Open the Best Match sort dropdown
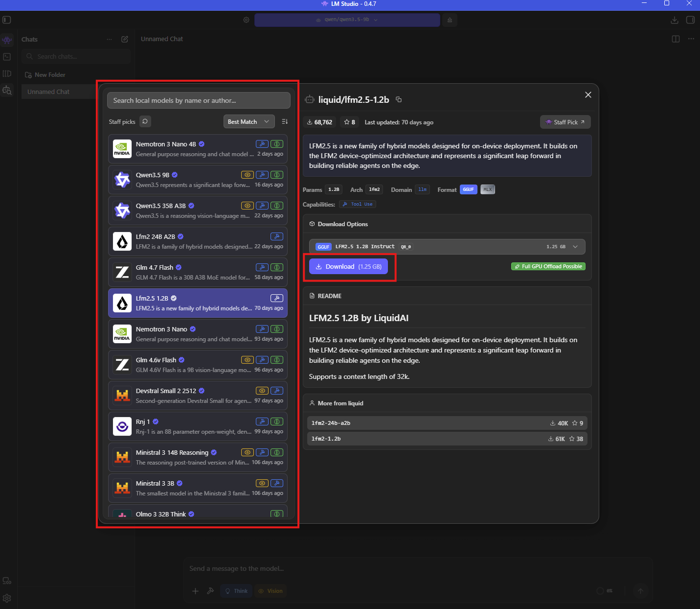Screen dimensions: 700x609 [249, 121]
